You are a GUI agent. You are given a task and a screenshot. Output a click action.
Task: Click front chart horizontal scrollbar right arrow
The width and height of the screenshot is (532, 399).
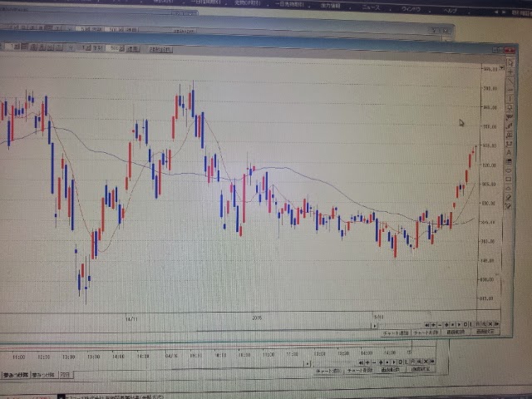coord(375,326)
